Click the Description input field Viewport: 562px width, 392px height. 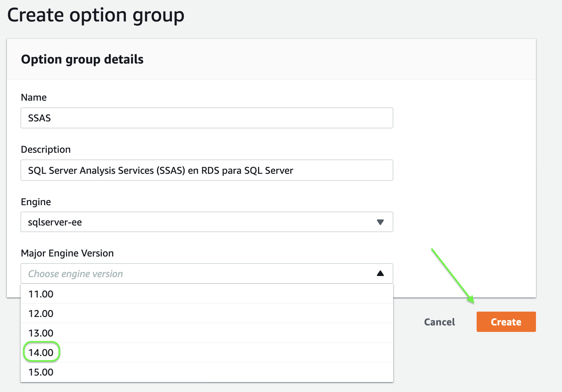point(207,170)
